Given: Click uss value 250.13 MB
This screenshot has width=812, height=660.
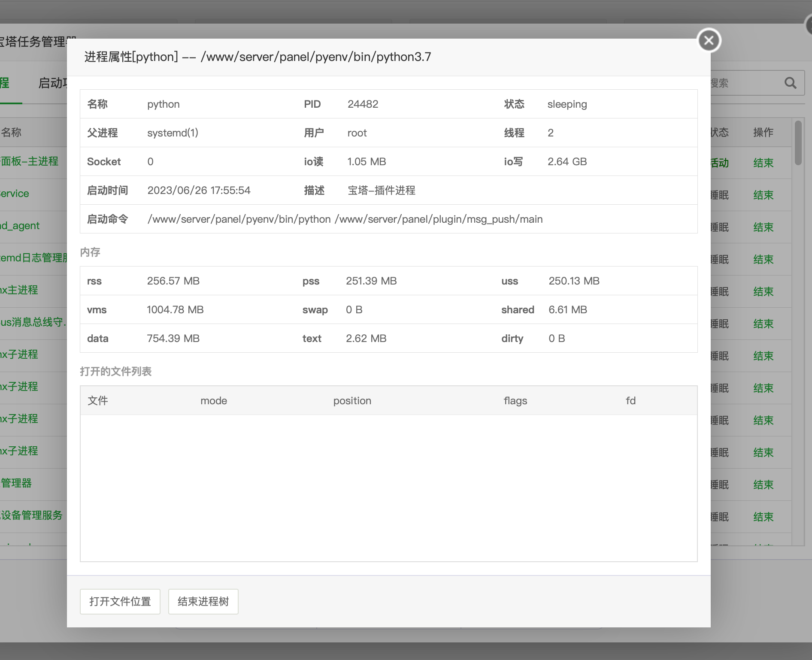Looking at the screenshot, I should click(574, 281).
